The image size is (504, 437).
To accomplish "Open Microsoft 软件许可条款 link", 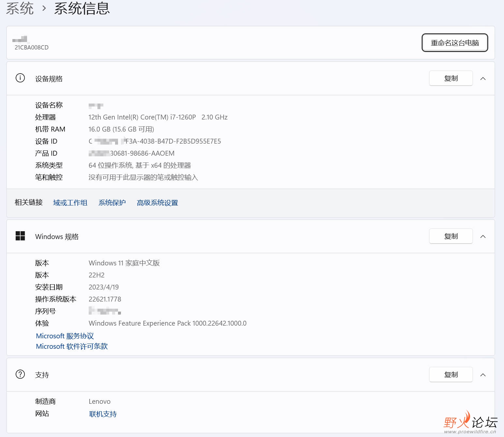I will coord(72,346).
